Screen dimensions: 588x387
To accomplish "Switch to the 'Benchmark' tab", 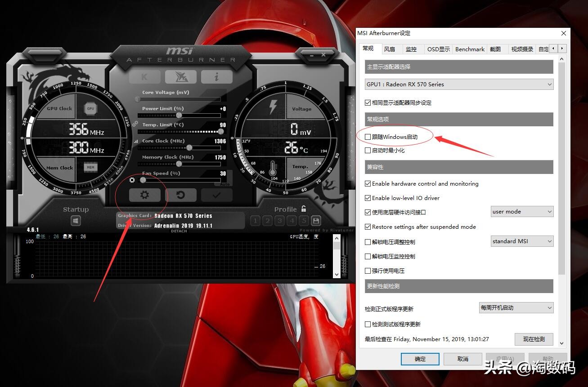I will click(x=470, y=49).
